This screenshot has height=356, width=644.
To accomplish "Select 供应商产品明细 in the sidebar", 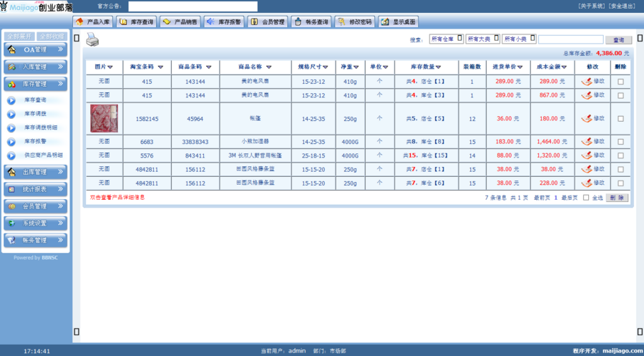I will 43,155.
